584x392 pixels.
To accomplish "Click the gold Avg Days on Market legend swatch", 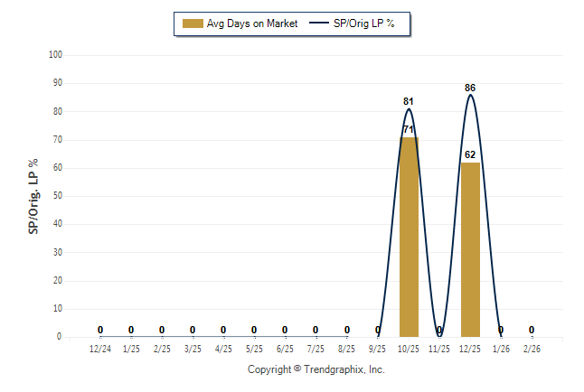I will 193,23.
